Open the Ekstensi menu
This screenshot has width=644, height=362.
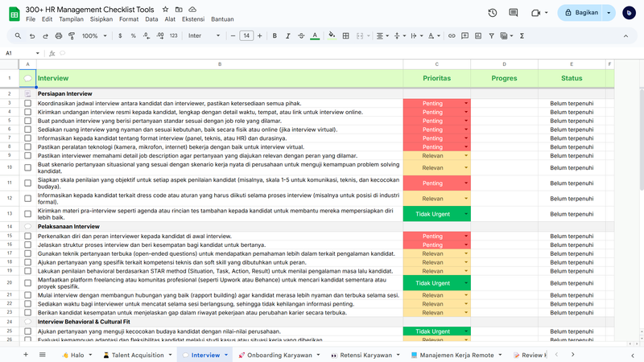[x=193, y=19]
